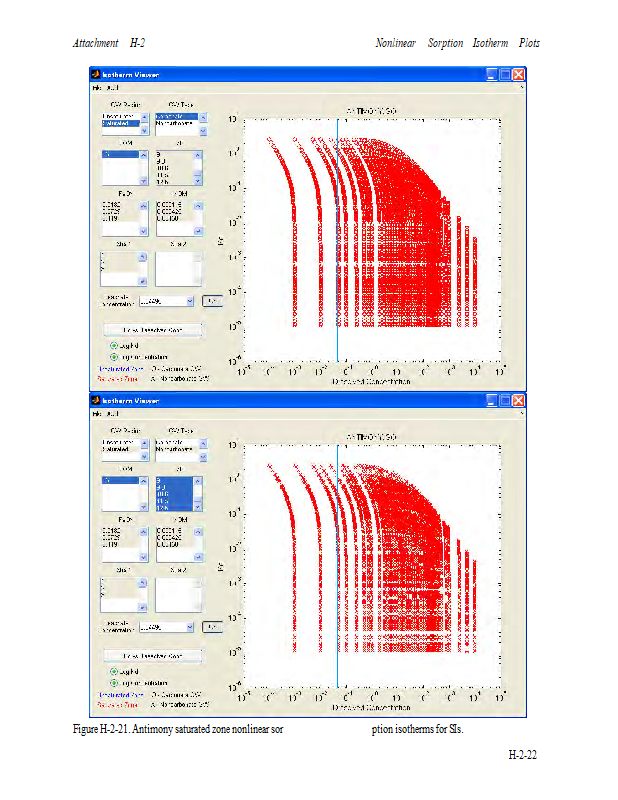Viewport: 618px width, 800px height.
Task: Toggle Log Kd radio button in lower window
Action: (x=114, y=671)
